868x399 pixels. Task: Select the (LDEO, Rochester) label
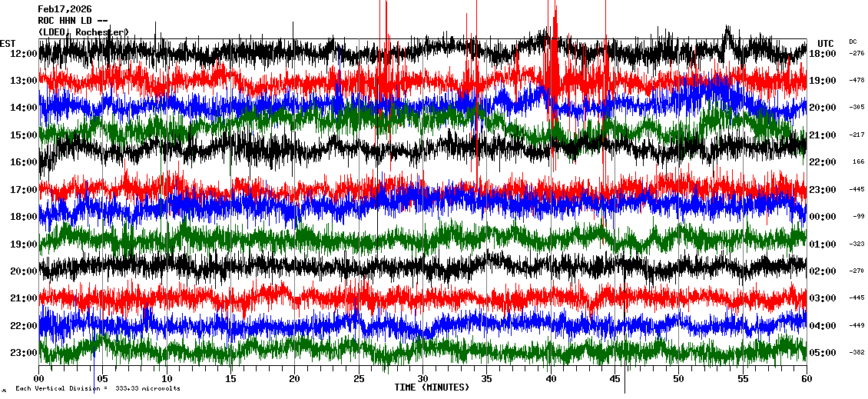pos(83,32)
